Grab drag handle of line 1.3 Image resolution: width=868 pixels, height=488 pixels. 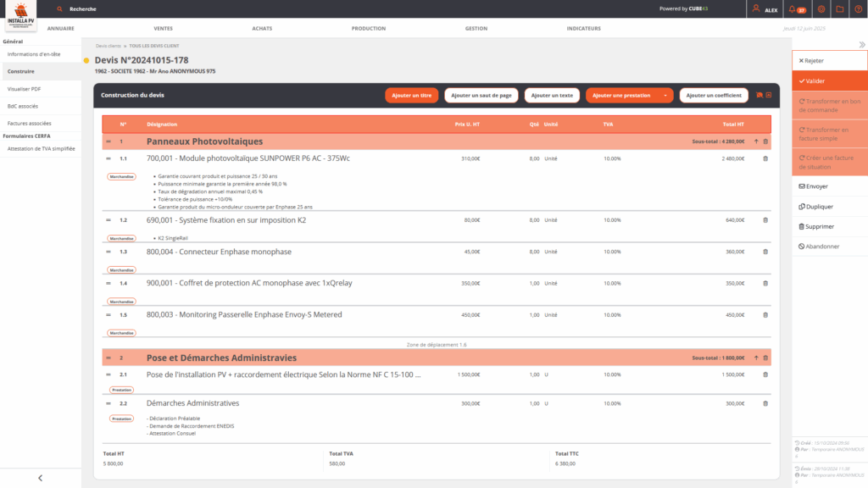click(108, 252)
